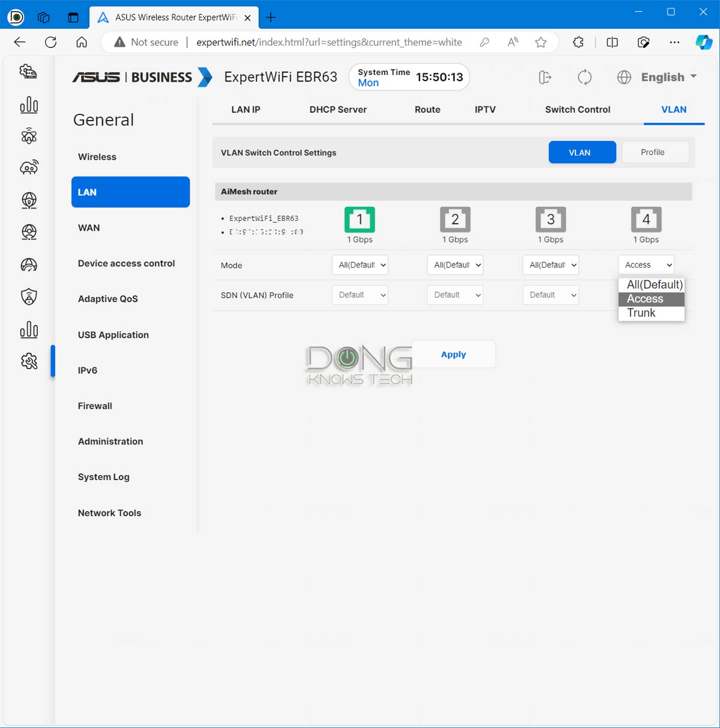Open split screen browser icon

pos(612,42)
